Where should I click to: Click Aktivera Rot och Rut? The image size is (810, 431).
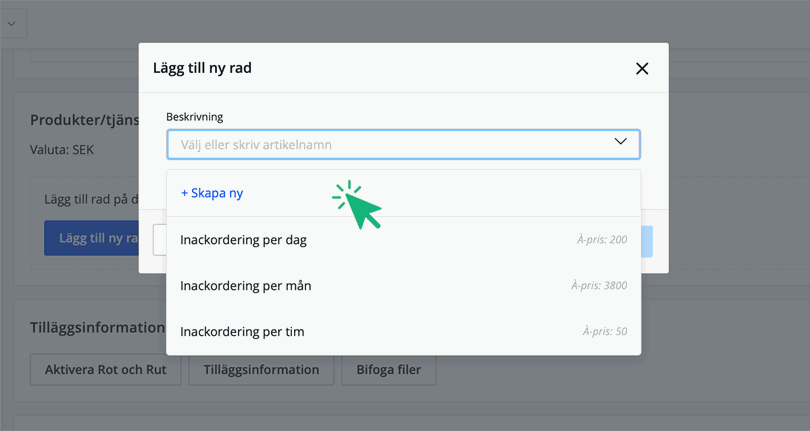(105, 370)
